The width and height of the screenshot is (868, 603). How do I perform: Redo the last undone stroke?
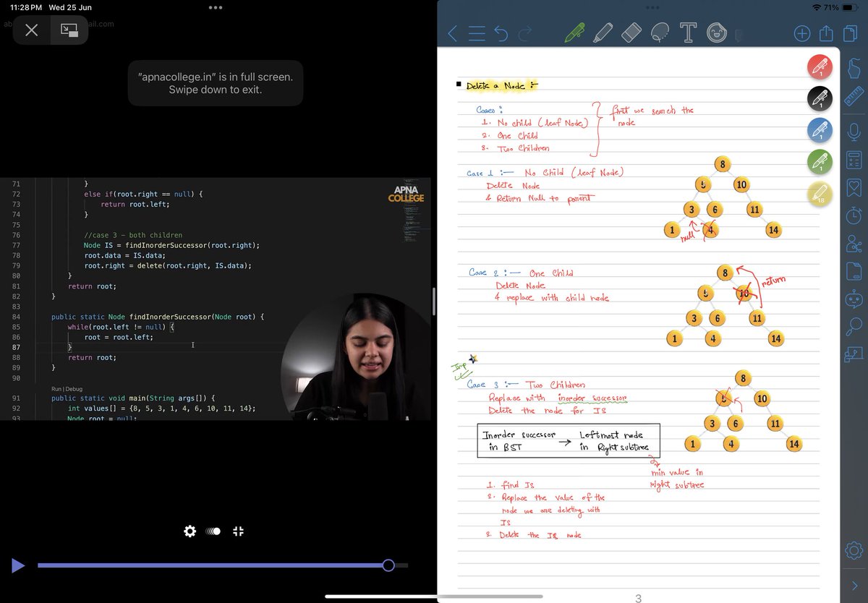pos(525,33)
